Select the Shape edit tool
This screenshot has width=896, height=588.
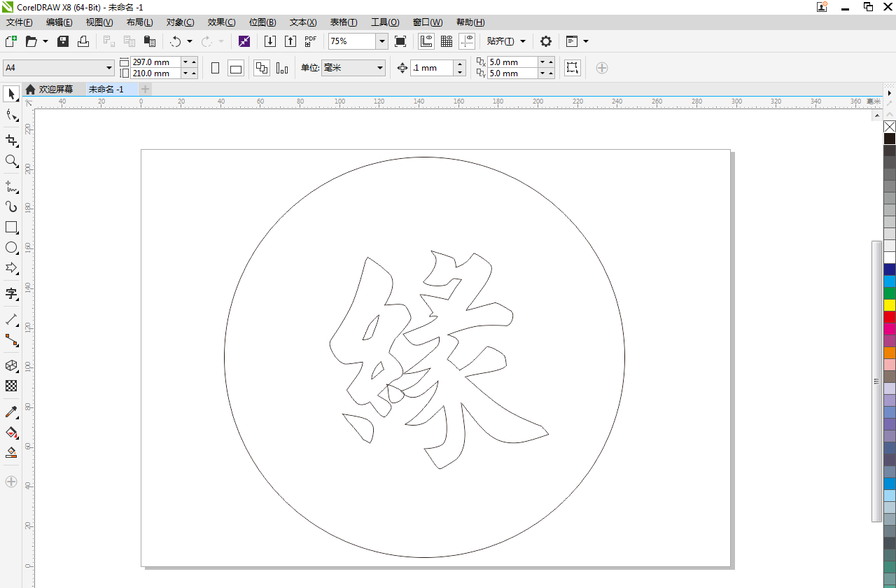tap(11, 115)
